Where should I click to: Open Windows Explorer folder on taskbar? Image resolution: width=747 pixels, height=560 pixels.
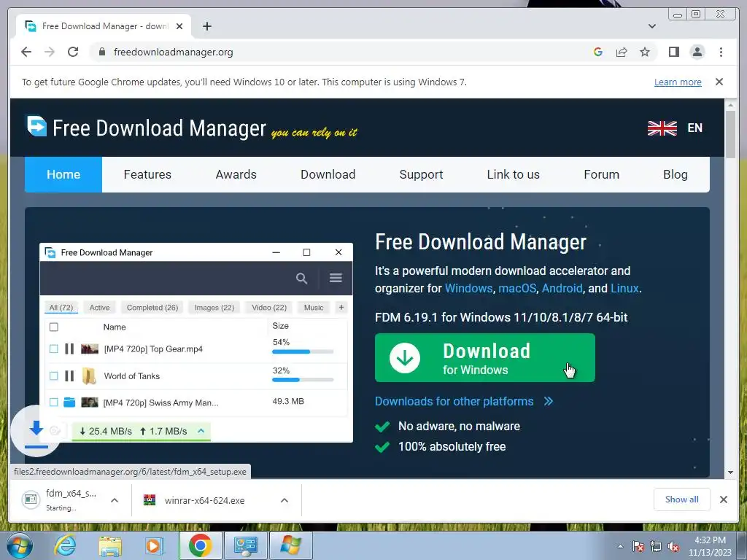click(x=110, y=546)
